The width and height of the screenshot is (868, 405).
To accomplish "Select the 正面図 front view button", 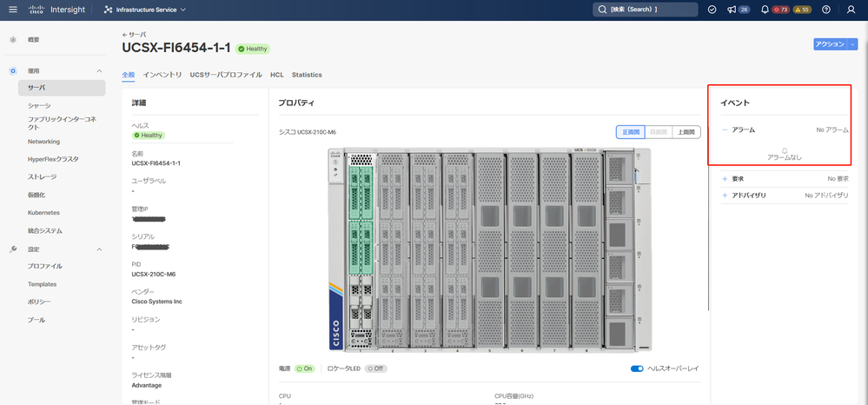I will [x=631, y=132].
